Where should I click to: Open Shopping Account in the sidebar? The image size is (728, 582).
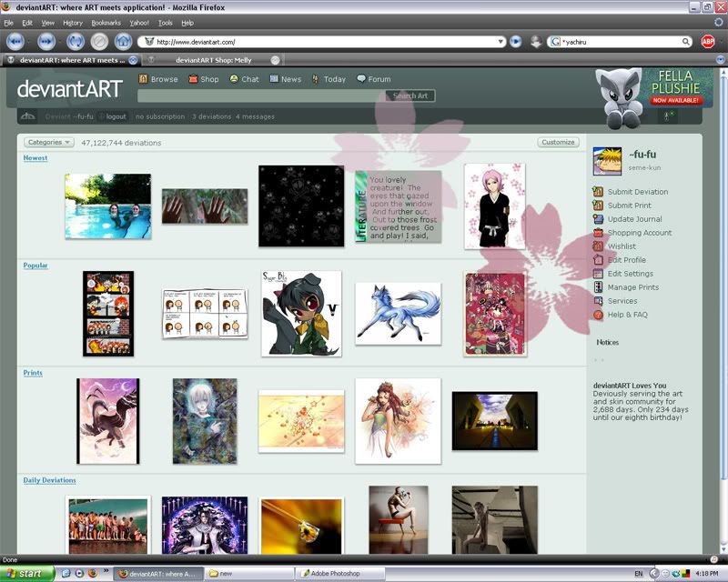point(632,233)
